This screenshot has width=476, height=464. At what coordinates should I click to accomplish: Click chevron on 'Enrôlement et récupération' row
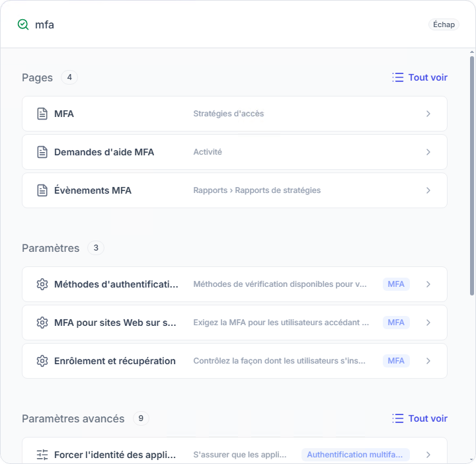tap(428, 361)
